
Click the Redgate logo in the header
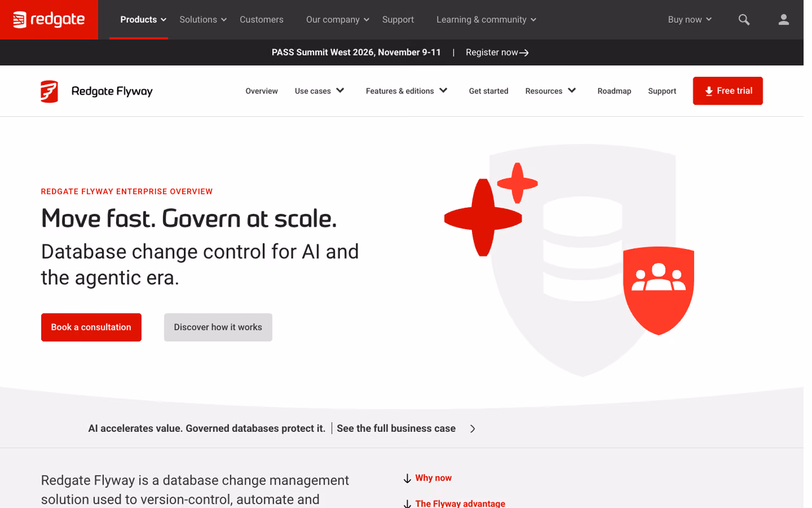point(49,20)
